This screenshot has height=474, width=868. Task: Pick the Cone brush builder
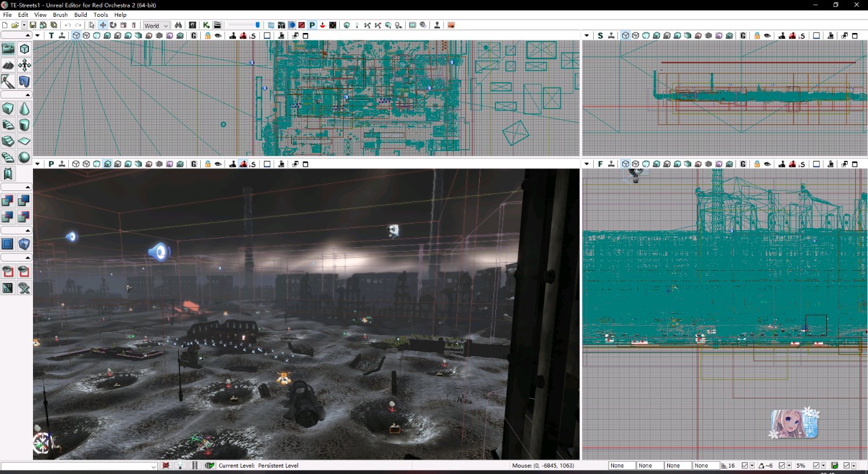point(24,109)
